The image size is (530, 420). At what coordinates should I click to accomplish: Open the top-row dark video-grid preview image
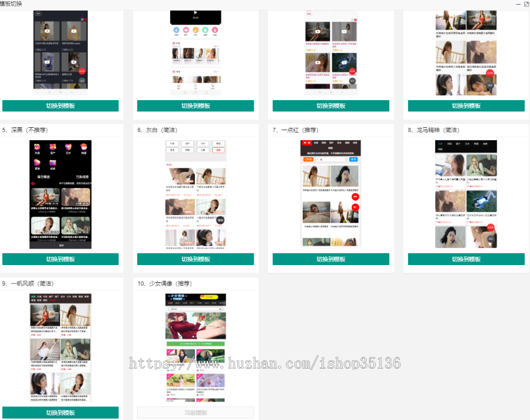61,53
